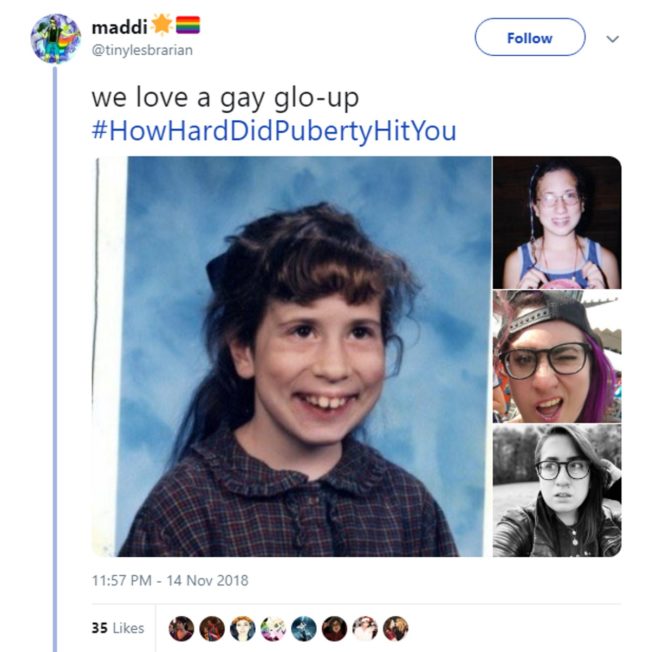
Task: Click the second liker avatar
Action: pyautogui.click(x=212, y=628)
